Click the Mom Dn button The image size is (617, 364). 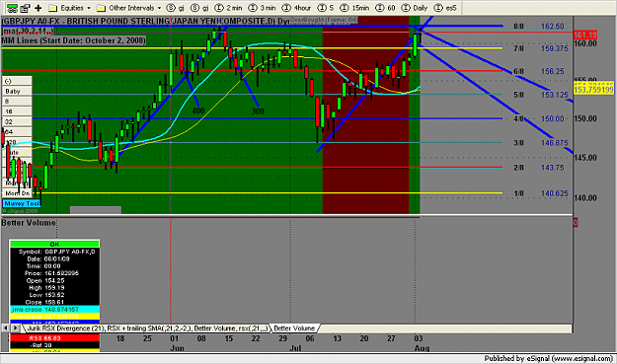point(18,193)
